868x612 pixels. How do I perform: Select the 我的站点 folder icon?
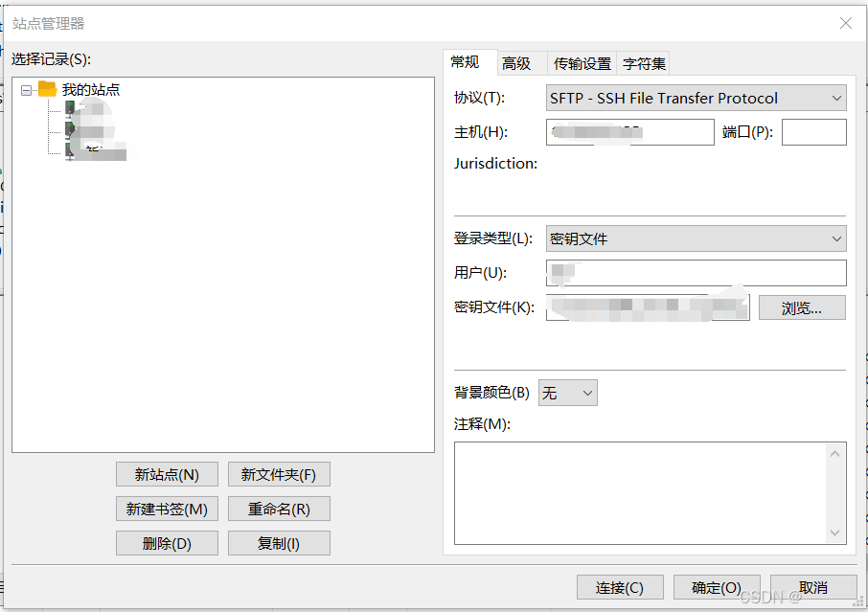(48, 89)
